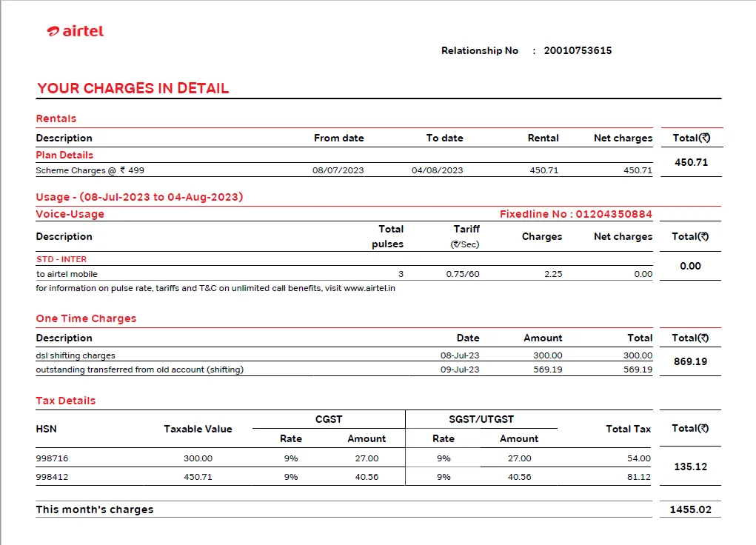Select the from date 08/07/2023
This screenshot has height=545, width=756.
tap(338, 170)
